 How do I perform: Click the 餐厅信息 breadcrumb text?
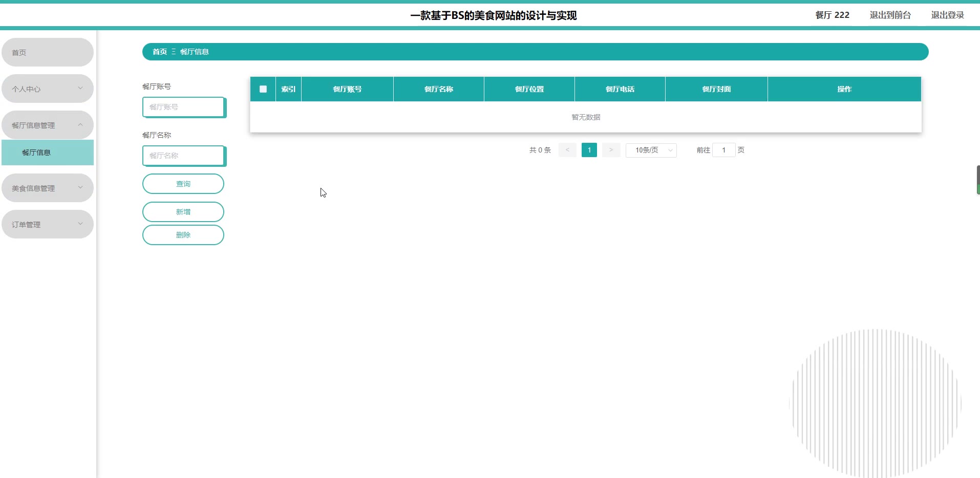point(195,52)
